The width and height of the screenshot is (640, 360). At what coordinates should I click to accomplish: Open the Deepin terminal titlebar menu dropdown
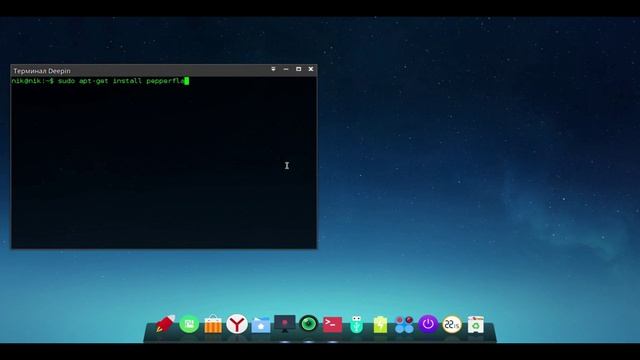click(273, 69)
